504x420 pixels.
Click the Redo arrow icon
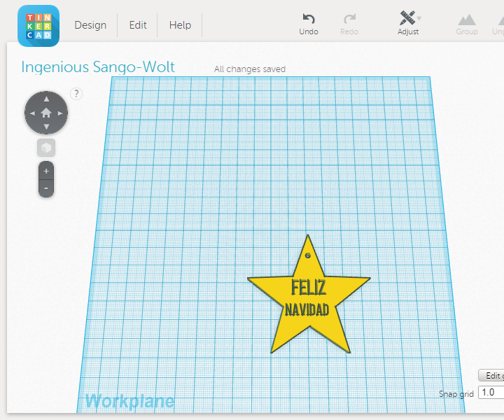(x=349, y=19)
